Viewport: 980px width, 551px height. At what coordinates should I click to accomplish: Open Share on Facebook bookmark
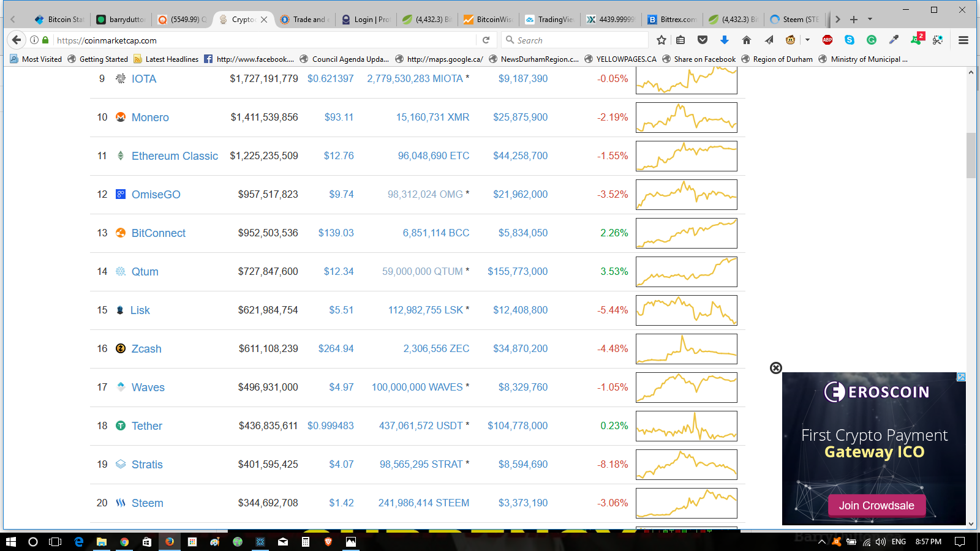[x=699, y=59]
